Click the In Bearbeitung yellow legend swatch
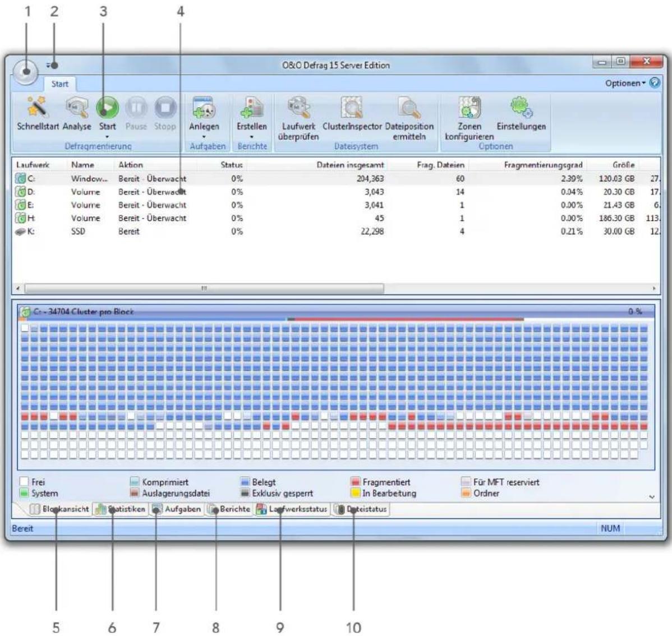 tap(355, 493)
